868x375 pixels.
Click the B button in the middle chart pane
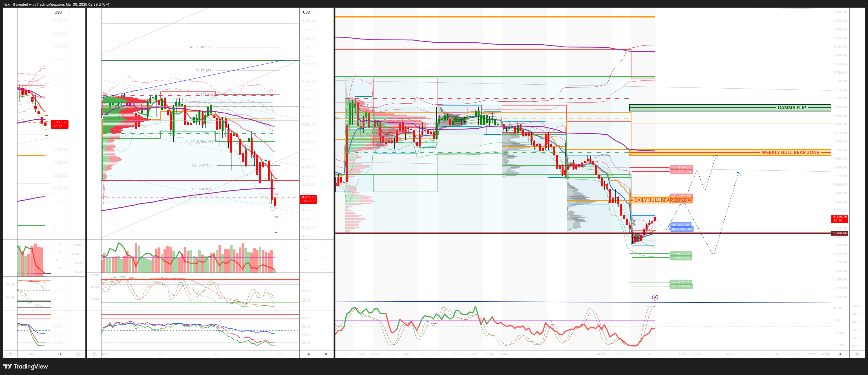coord(326,354)
